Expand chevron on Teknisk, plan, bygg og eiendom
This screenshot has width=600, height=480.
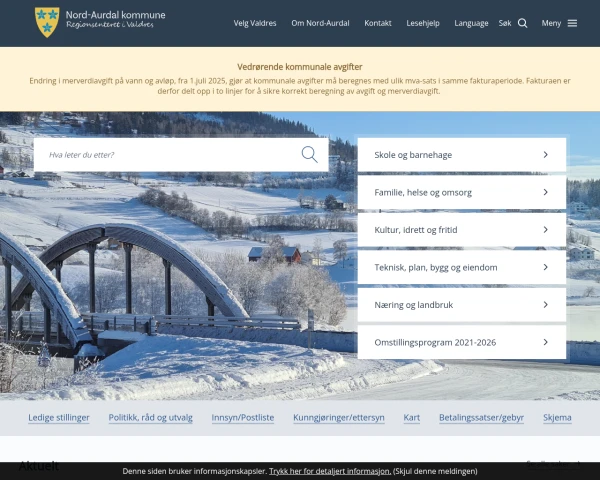pyautogui.click(x=546, y=267)
